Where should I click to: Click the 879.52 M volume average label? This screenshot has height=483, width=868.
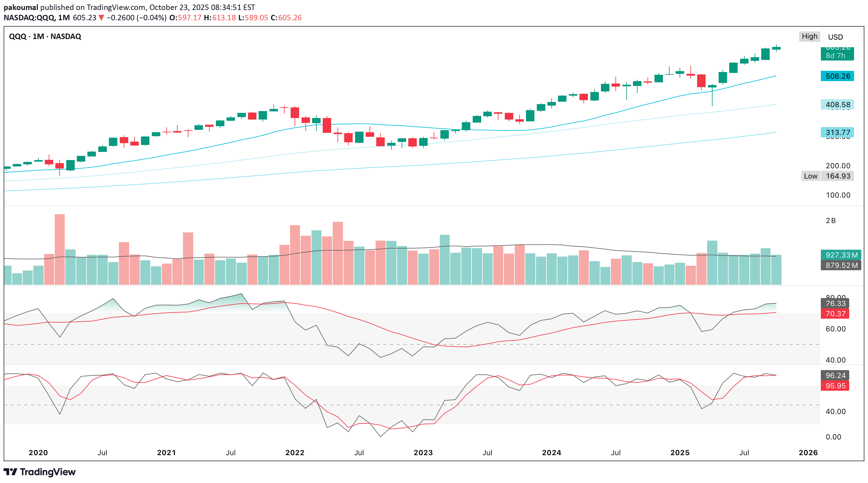(x=841, y=265)
